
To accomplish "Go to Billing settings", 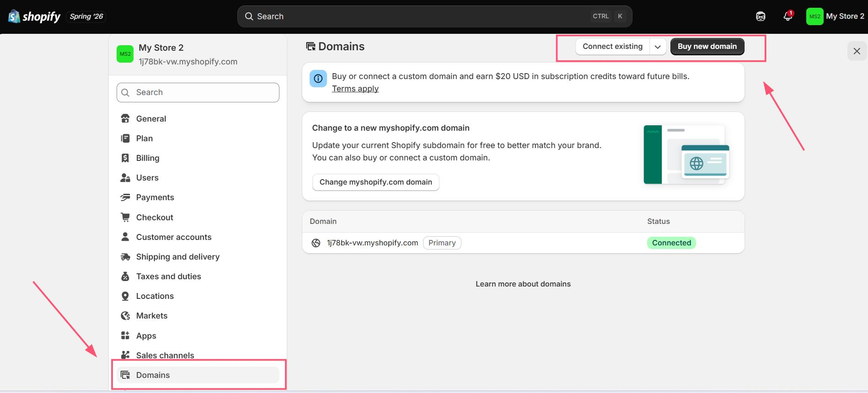I will point(198,158).
